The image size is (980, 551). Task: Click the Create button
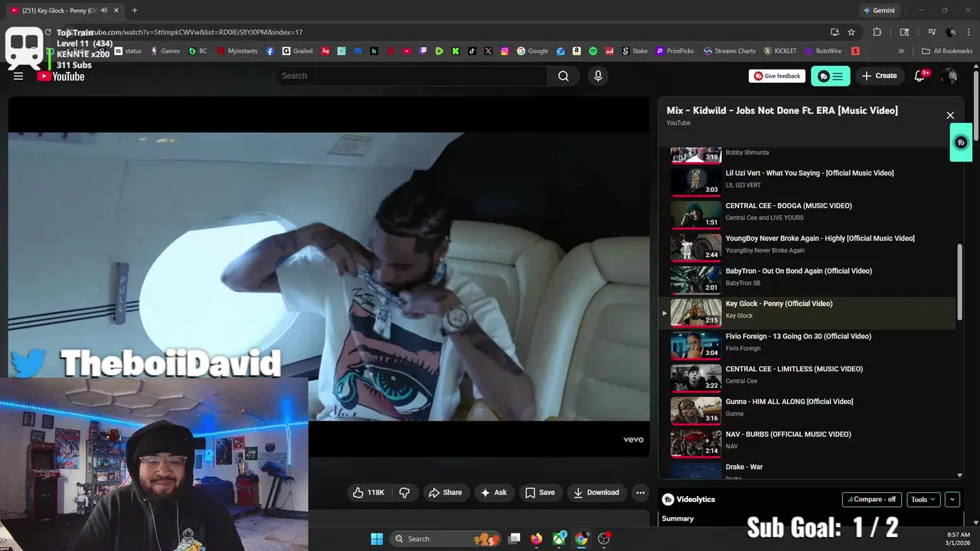[879, 76]
